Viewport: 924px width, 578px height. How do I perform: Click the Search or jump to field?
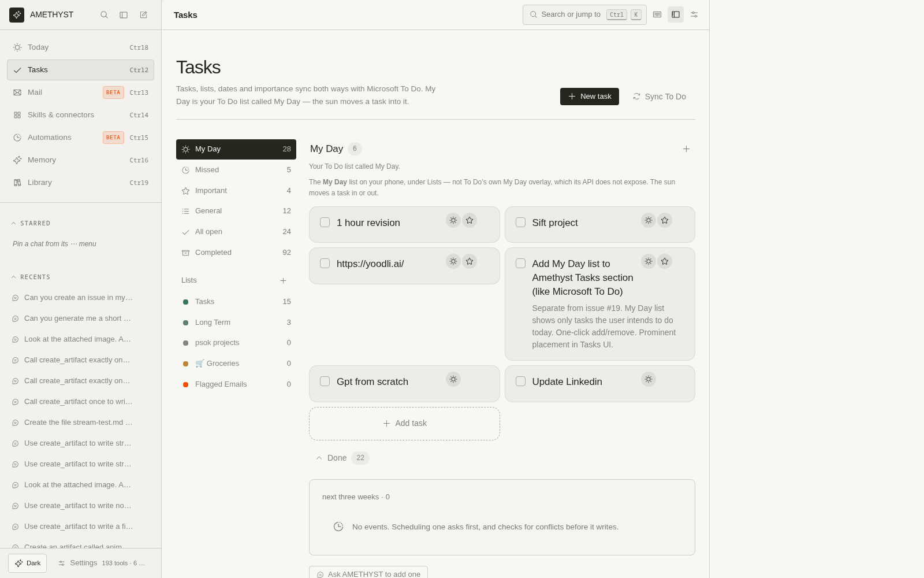click(x=584, y=14)
